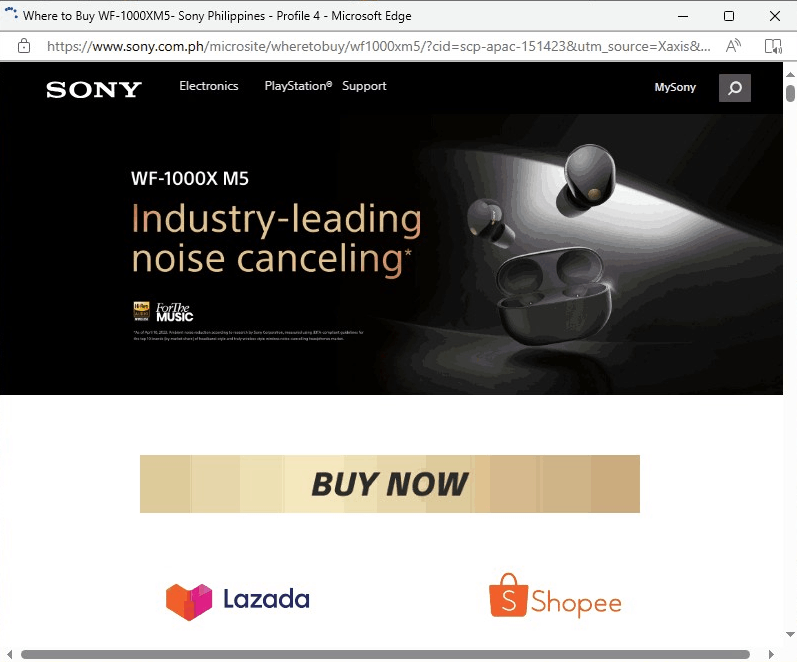Click the BUY NOW banner
Screen dimensions: 797x662
coord(390,484)
